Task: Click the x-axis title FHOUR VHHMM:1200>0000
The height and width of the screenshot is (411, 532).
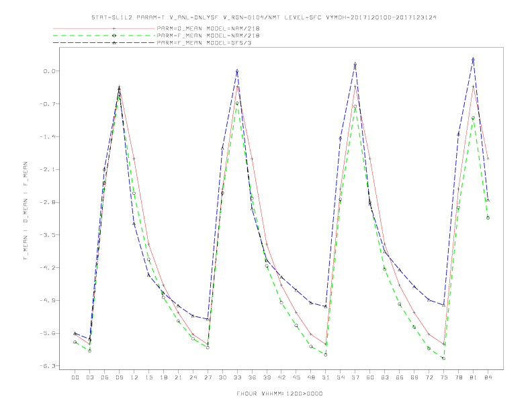Action: [x=279, y=394]
